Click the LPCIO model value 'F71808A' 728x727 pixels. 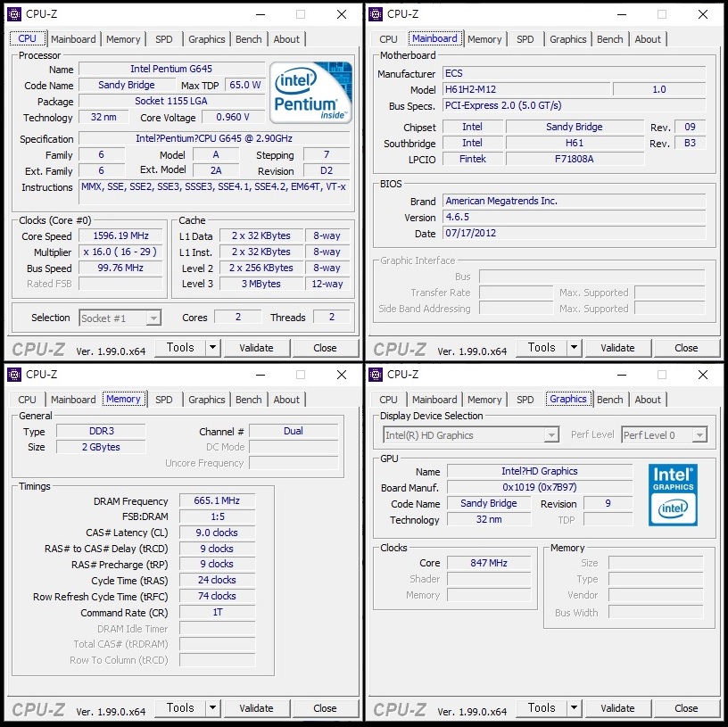pyautogui.click(x=575, y=159)
